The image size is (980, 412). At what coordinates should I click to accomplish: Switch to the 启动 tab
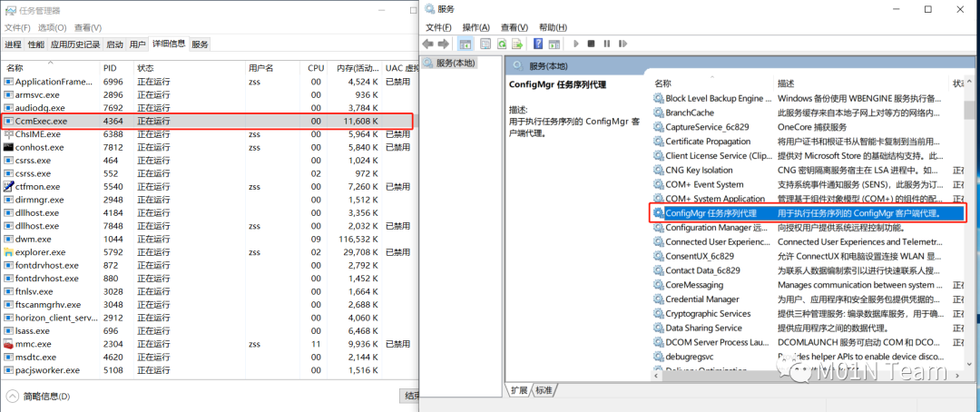[115, 44]
